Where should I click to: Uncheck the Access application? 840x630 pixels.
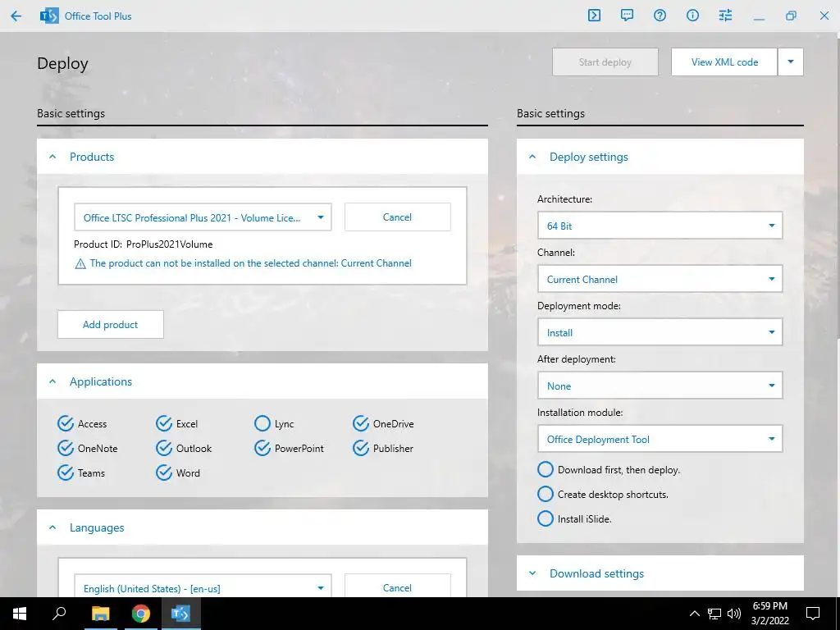tap(66, 424)
